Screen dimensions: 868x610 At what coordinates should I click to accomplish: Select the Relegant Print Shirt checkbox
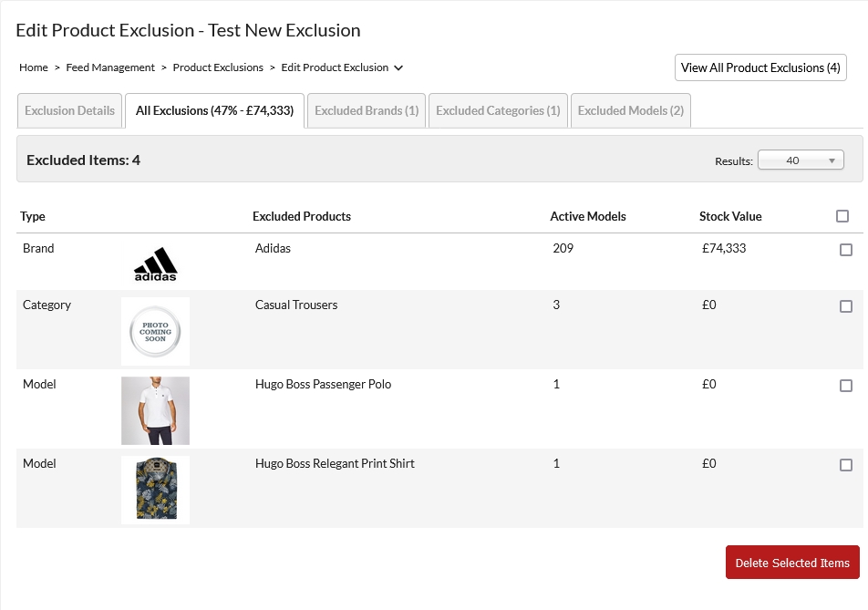coord(846,465)
